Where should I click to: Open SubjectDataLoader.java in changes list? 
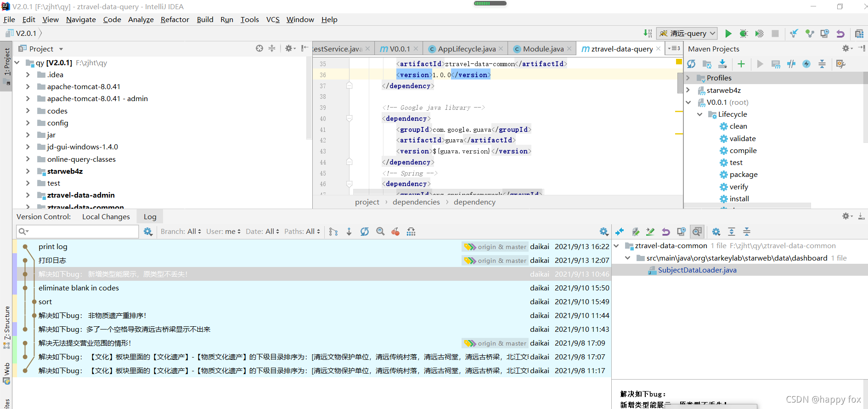(697, 270)
